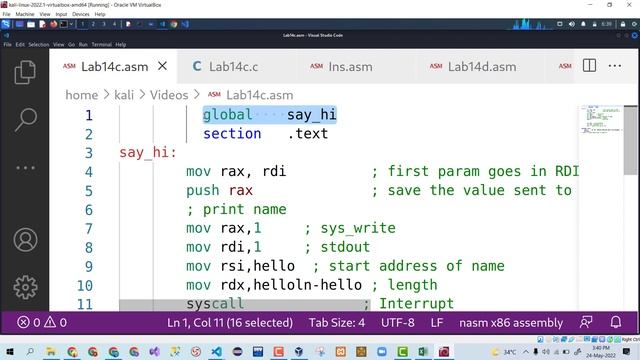This screenshot has height=360, width=640.
Task: Click 'Ln 1, Col 11 (16 selected)' status
Action: [230, 322]
